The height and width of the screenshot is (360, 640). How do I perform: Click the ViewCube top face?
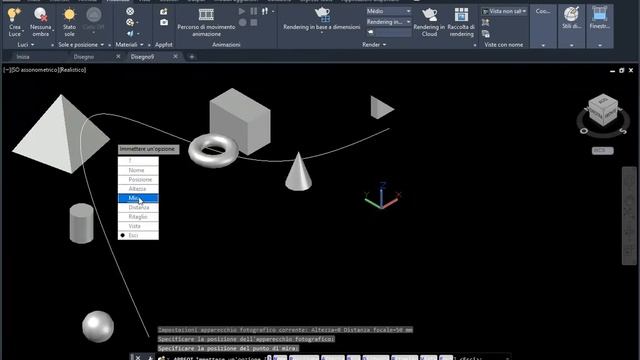tap(604, 100)
